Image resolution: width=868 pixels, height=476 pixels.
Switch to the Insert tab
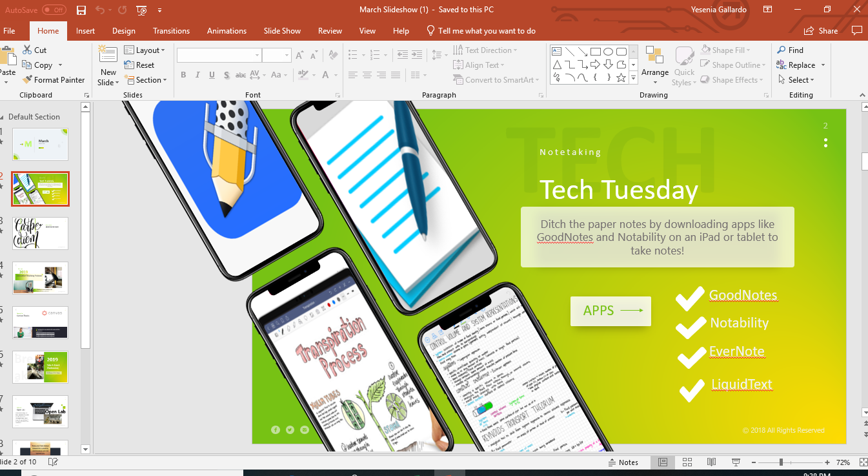click(85, 31)
